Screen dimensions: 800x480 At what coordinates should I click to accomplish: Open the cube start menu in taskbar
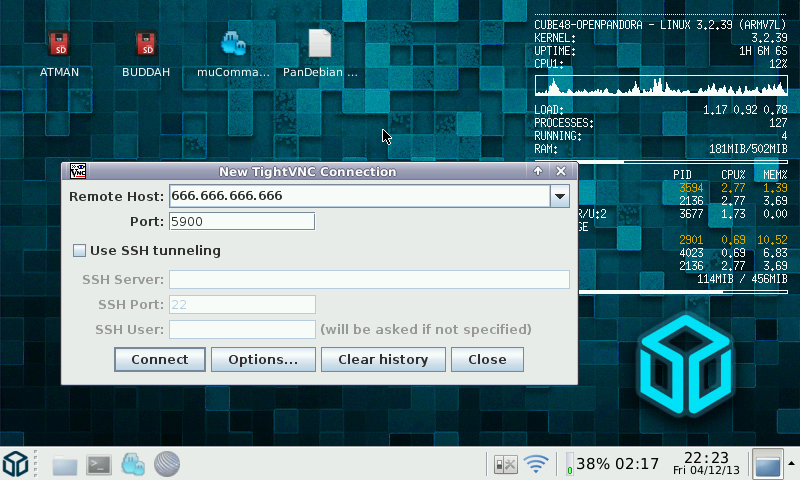click(x=15, y=464)
